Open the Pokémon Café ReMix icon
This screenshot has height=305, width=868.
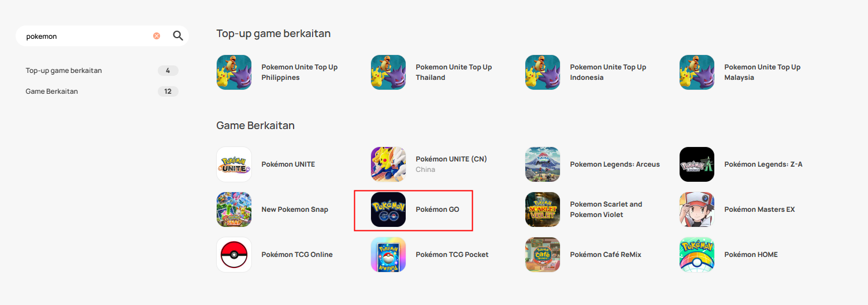[x=543, y=255]
